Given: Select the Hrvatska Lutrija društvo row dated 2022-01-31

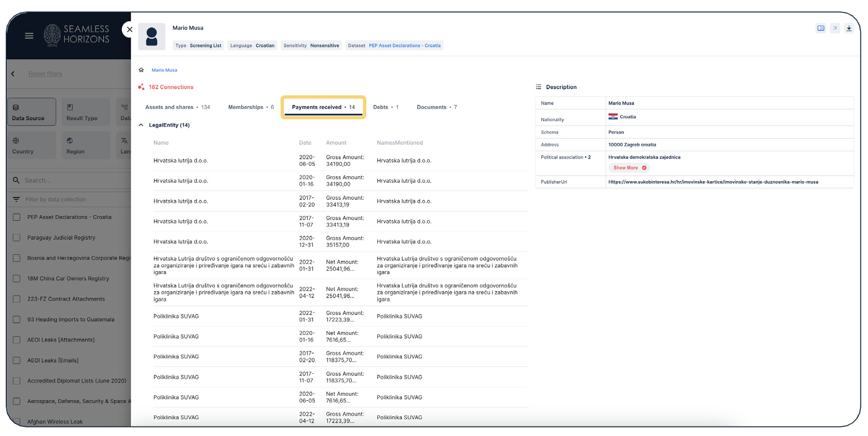Looking at the screenshot, I should (x=340, y=265).
